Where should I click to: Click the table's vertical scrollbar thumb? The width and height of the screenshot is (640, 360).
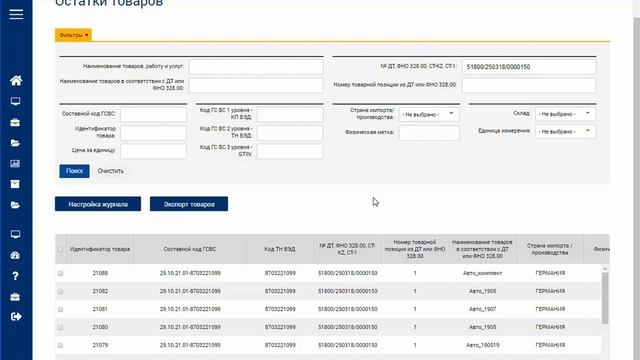[x=605, y=298]
